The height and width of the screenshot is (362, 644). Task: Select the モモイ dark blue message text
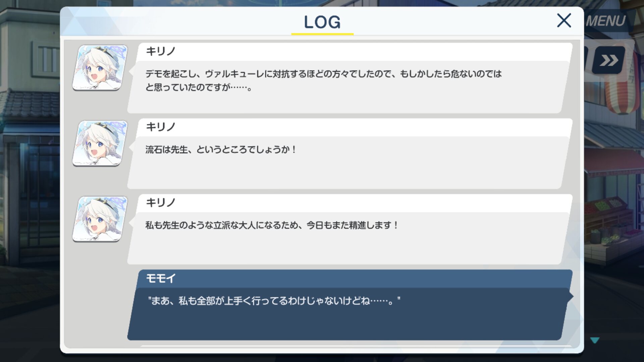[274, 301]
